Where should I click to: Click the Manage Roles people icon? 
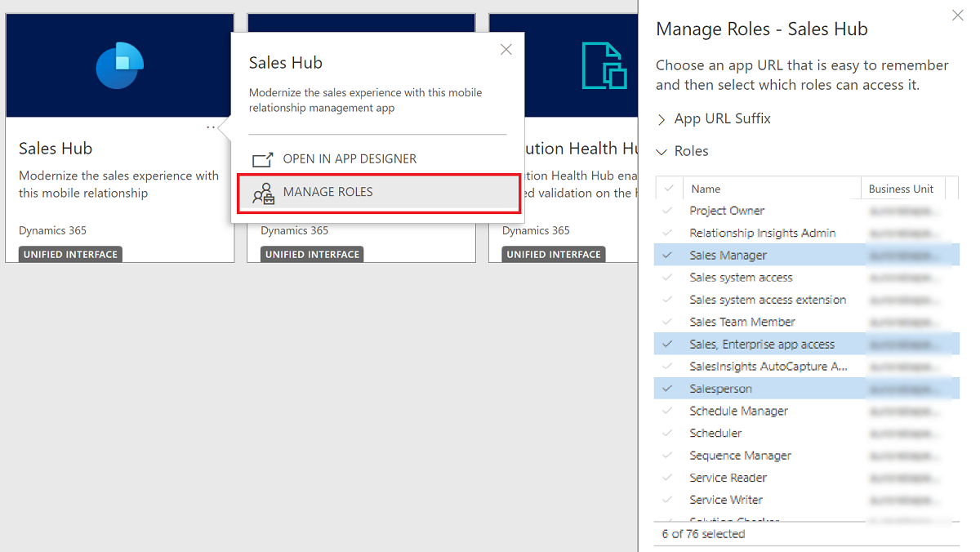pyautogui.click(x=263, y=193)
